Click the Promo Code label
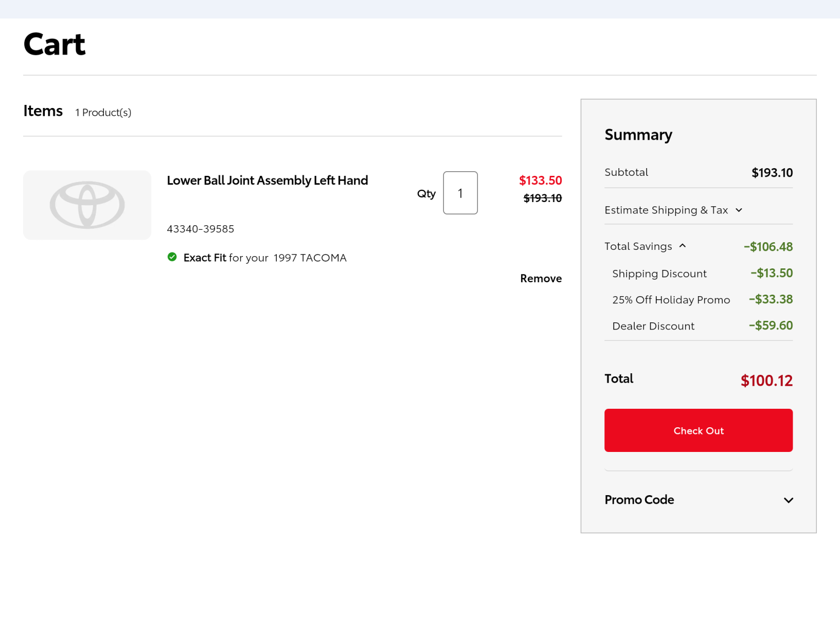Viewport: 840px width, 617px height. pos(639,500)
